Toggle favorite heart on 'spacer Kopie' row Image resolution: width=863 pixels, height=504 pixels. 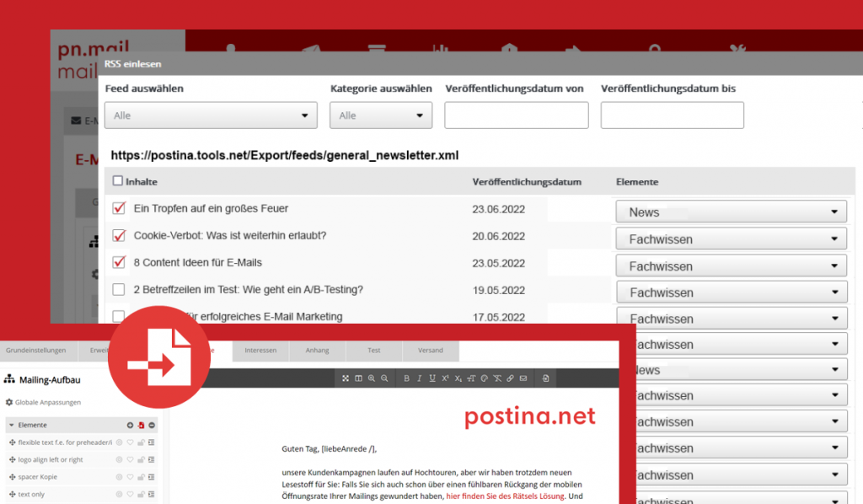(x=130, y=477)
